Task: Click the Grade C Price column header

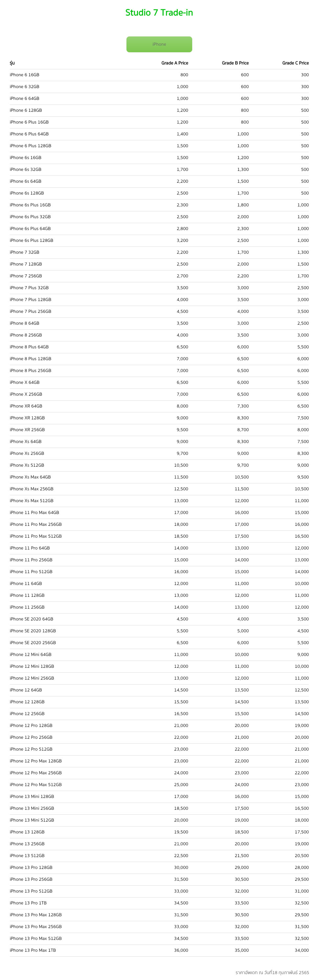Action: pos(296,63)
